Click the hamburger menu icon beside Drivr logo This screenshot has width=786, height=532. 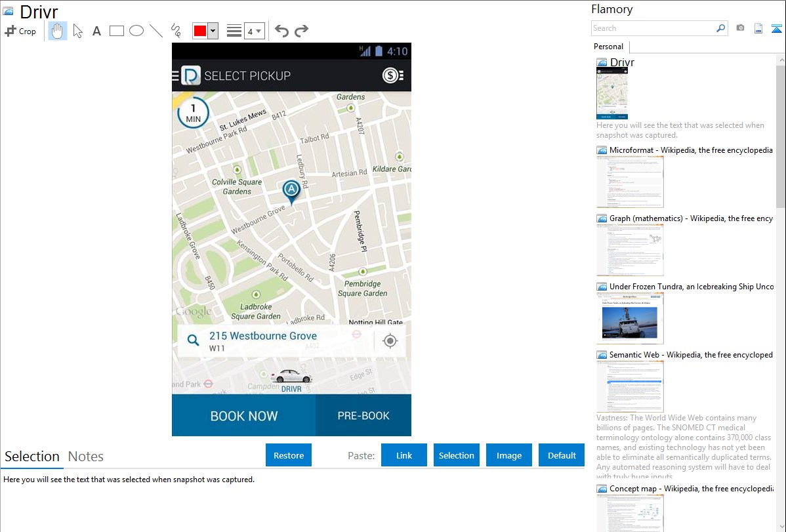175,75
